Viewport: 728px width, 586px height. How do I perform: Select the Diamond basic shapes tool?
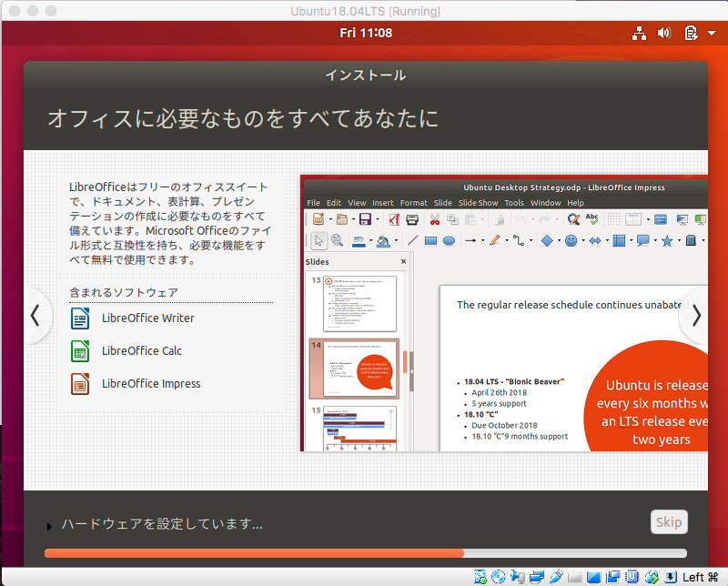pos(548,240)
